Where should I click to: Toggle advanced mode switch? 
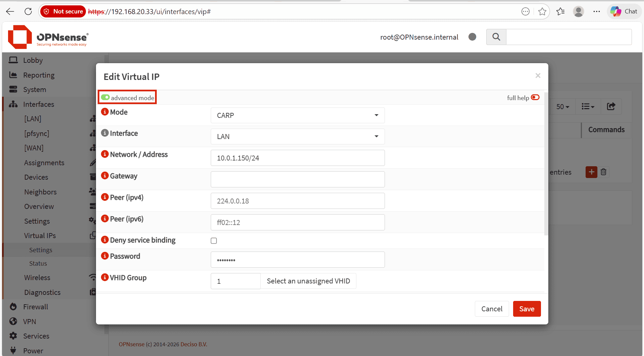(105, 97)
